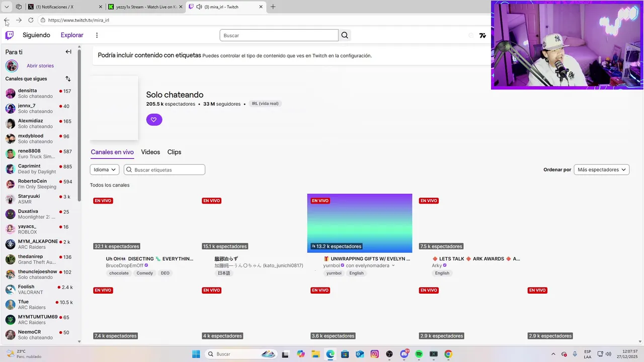Go forward with the browser arrow
Image resolution: width=644 pixels, height=362 pixels.
(19, 20)
